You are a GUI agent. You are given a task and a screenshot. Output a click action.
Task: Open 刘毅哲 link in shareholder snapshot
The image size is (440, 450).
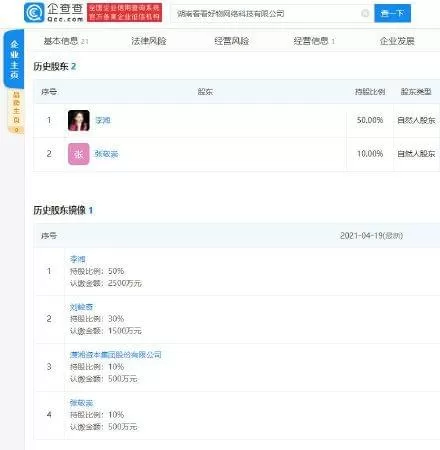pos(81,307)
